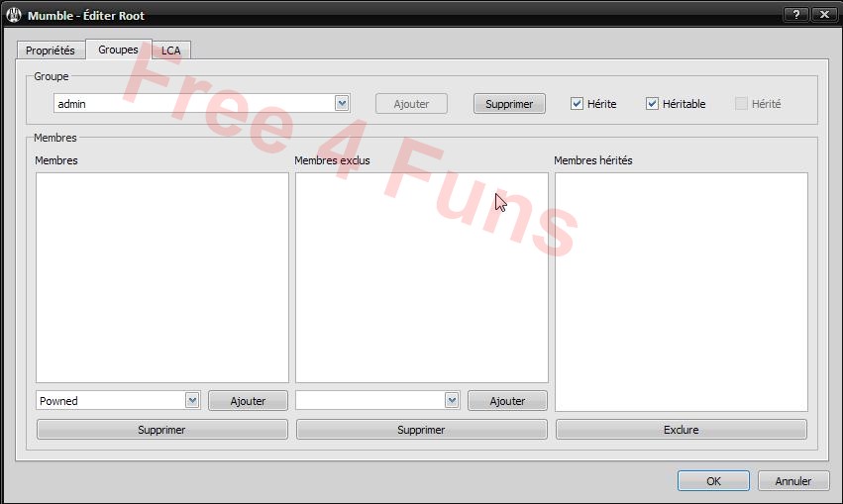Click the greyed-out Hérité checkbox
Image resolution: width=843 pixels, height=504 pixels.
coord(742,104)
